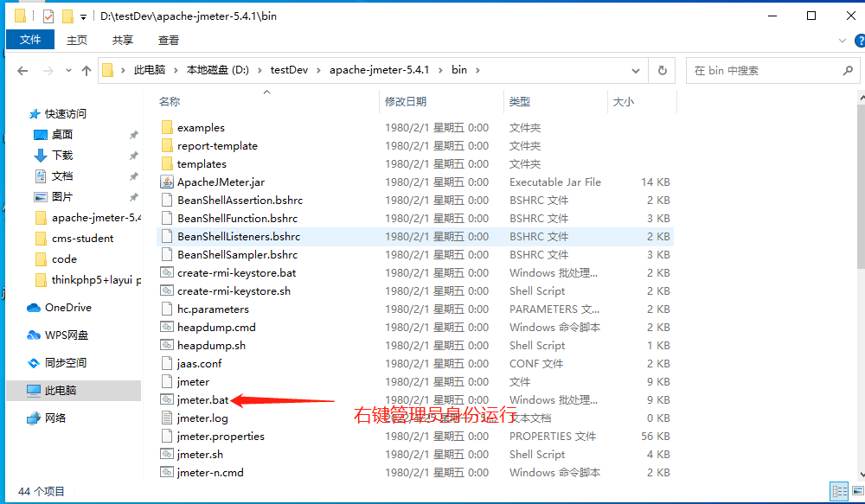Select the jmeter.properties file name
Viewport: 865px width, 504px height.
[221, 437]
